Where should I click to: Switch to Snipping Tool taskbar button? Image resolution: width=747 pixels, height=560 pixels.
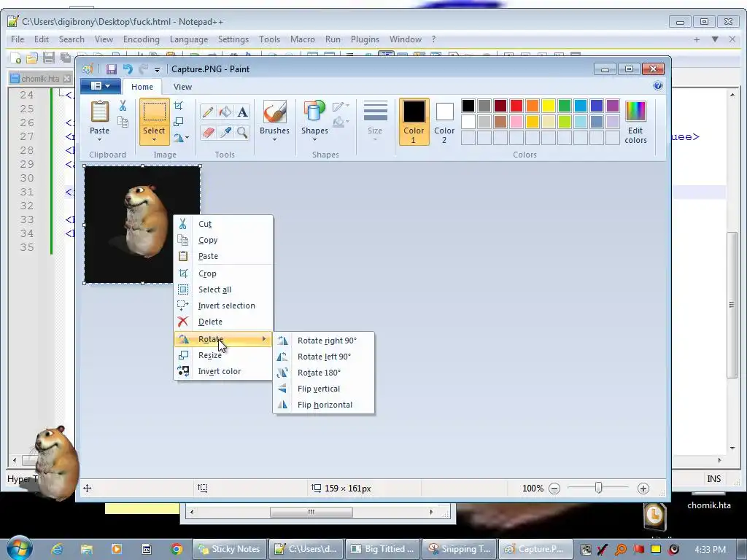[x=460, y=549]
